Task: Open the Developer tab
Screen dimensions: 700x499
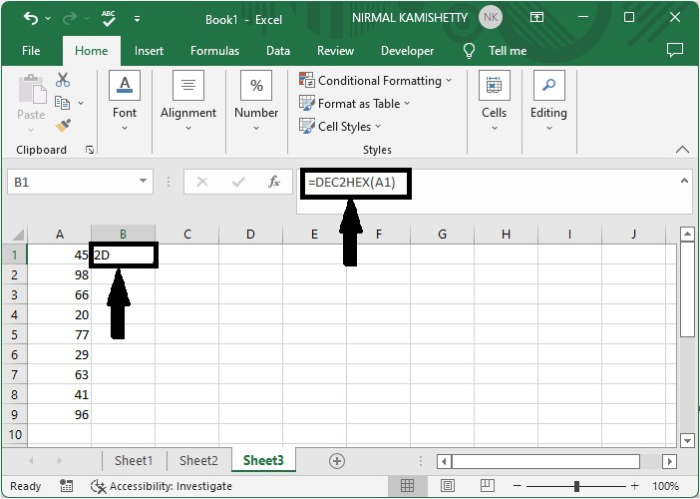Action: pyautogui.click(x=407, y=51)
